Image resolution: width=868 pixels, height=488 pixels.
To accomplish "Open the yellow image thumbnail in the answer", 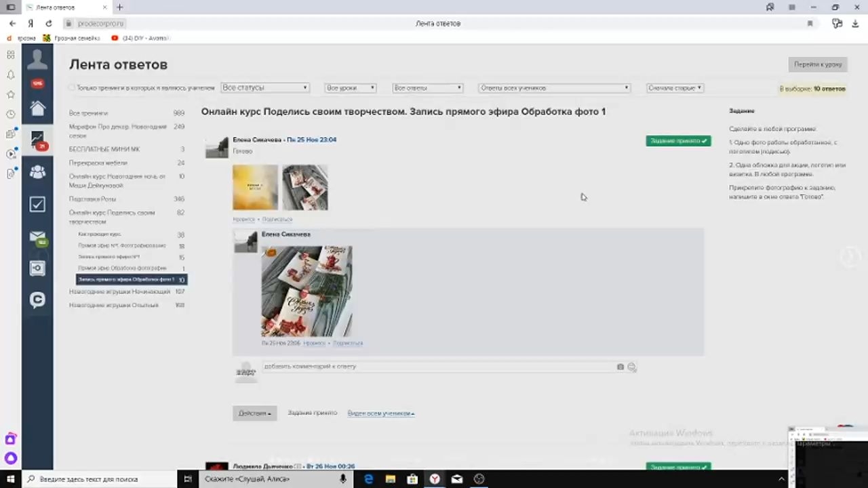I will [255, 187].
